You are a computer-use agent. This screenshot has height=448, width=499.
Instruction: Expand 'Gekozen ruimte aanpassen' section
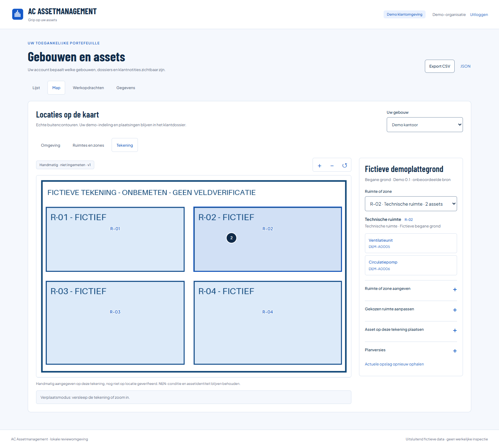click(x=411, y=309)
